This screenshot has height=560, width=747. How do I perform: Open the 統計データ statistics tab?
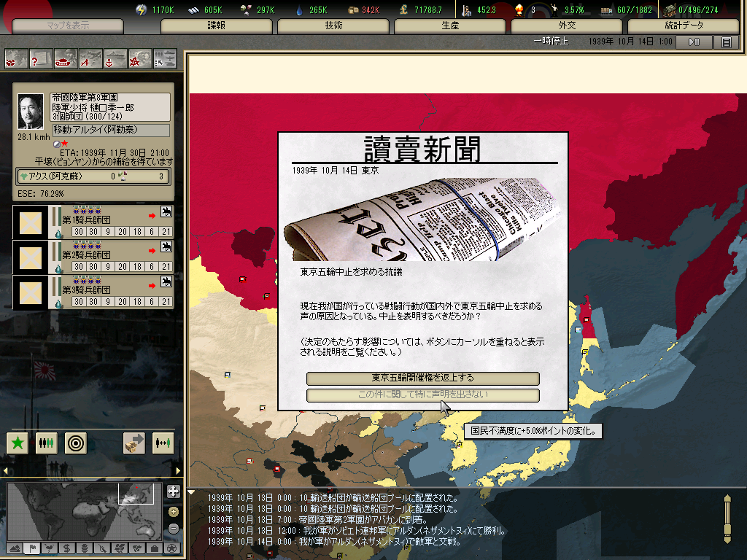[684, 26]
